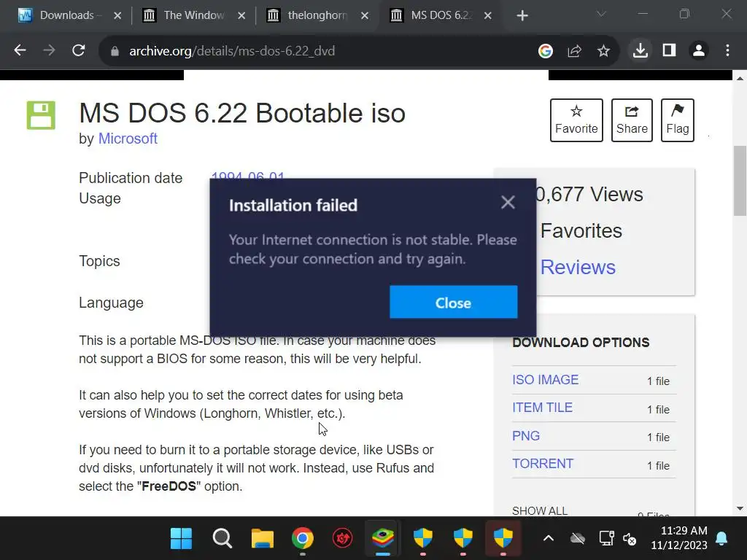The width and height of the screenshot is (747, 560).
Task: Open the ITEM TILE download
Action: [542, 408]
